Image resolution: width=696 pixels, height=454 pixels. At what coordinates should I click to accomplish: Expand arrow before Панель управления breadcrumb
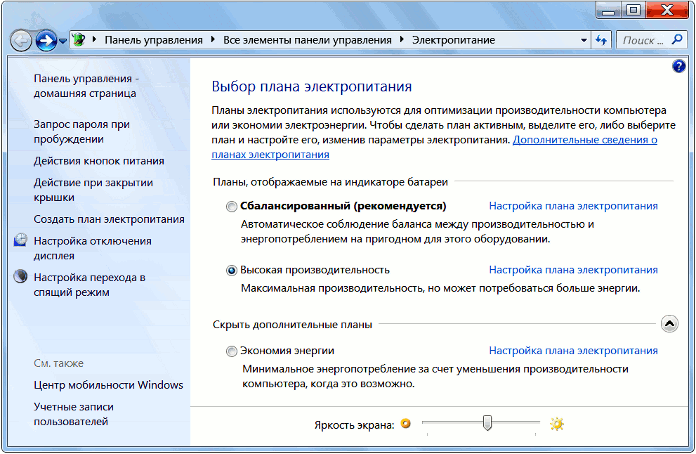point(94,40)
